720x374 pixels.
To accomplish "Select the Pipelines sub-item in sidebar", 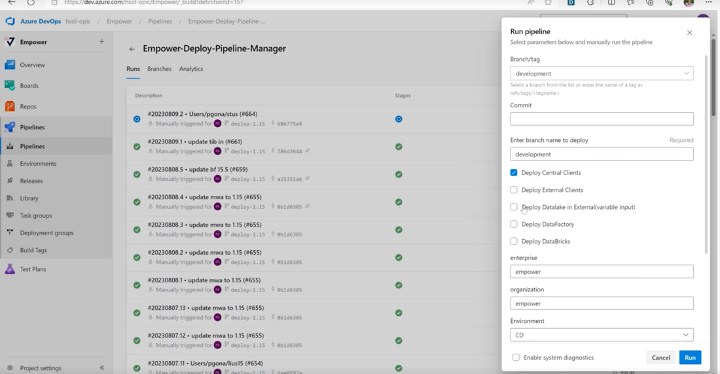I will [32, 147].
